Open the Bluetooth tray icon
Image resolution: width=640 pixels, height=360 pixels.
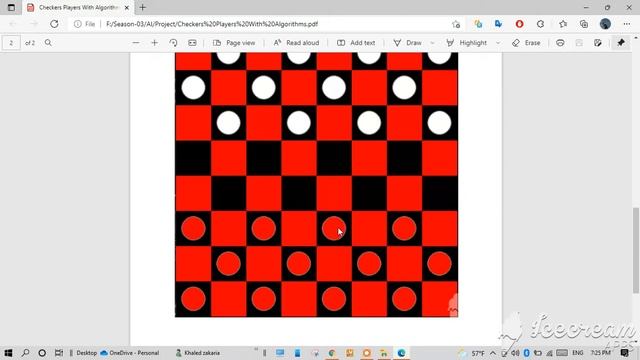pos(527,353)
